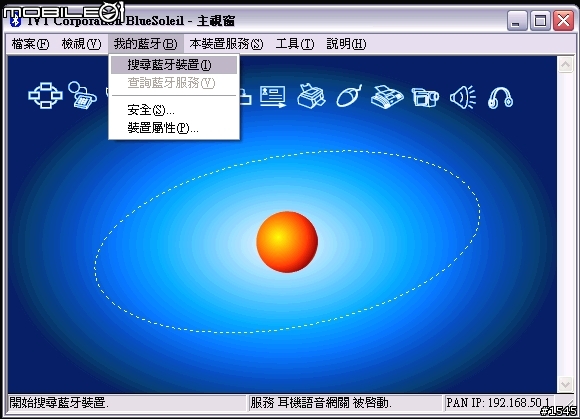Click the Bluetooth logo in title bar

tap(15, 20)
